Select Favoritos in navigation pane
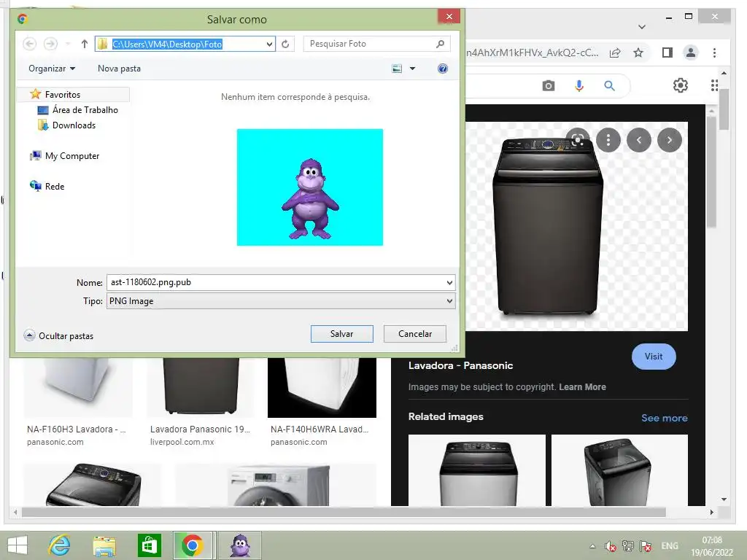 coord(63,94)
